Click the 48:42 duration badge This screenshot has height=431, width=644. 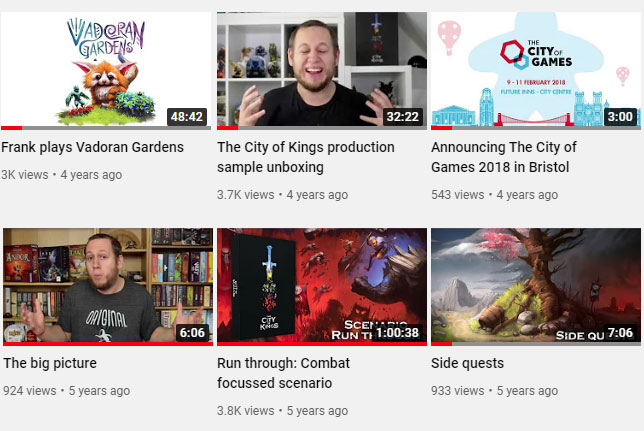pyautogui.click(x=187, y=117)
